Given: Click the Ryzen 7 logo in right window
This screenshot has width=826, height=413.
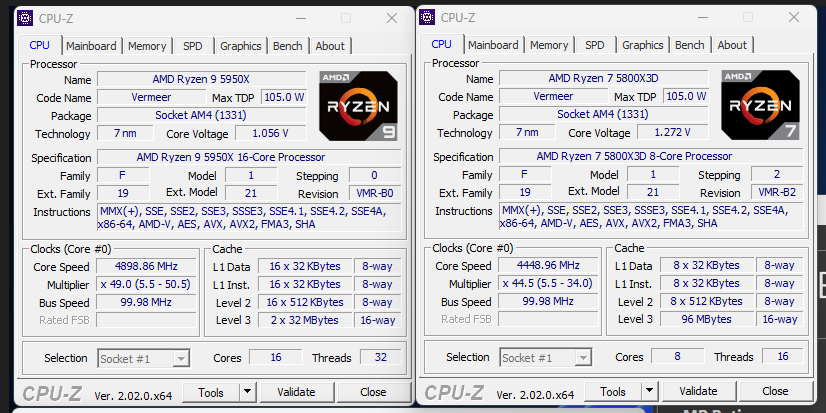Looking at the screenshot, I should tap(761, 105).
